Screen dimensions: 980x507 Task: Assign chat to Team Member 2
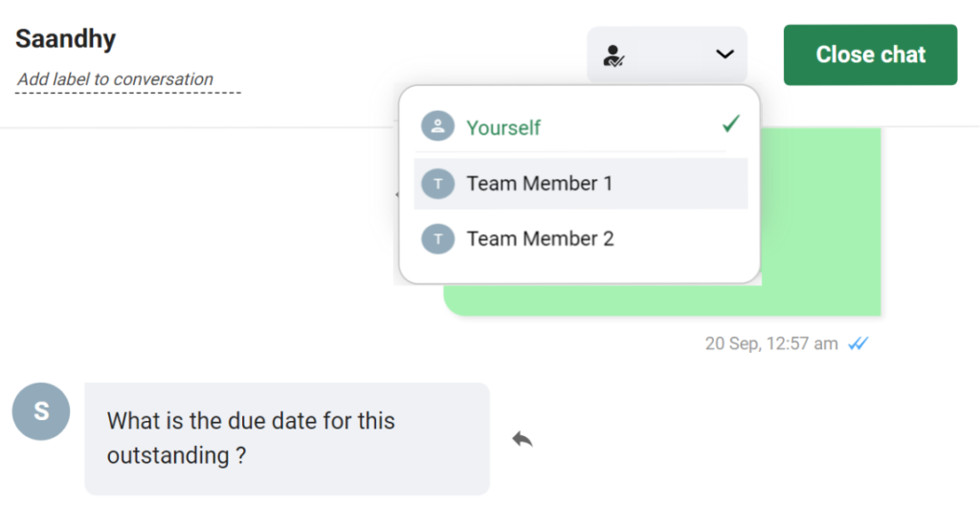[581, 238]
